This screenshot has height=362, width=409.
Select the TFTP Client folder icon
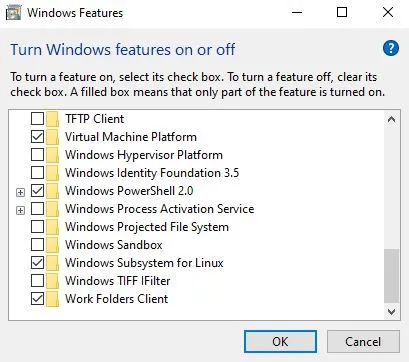coord(52,119)
